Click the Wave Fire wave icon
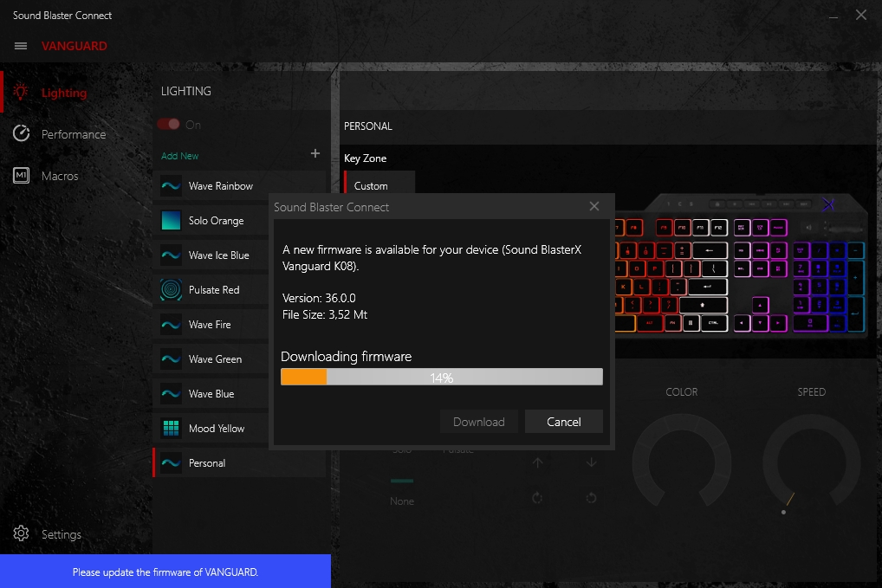882x588 pixels. (171, 325)
